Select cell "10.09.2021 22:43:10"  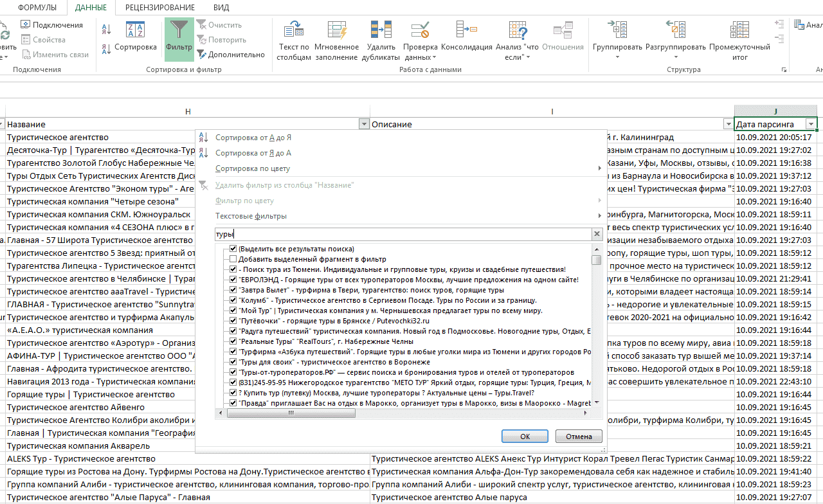[x=776, y=381]
